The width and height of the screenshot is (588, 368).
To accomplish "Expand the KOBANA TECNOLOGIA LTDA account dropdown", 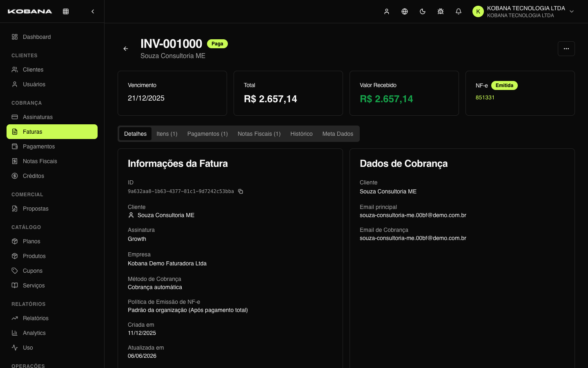I will pos(572,11).
